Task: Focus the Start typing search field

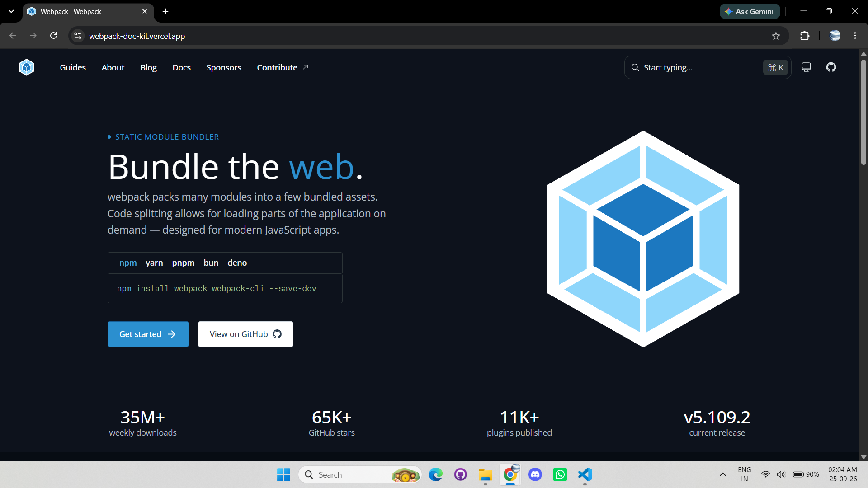Action: tap(708, 67)
